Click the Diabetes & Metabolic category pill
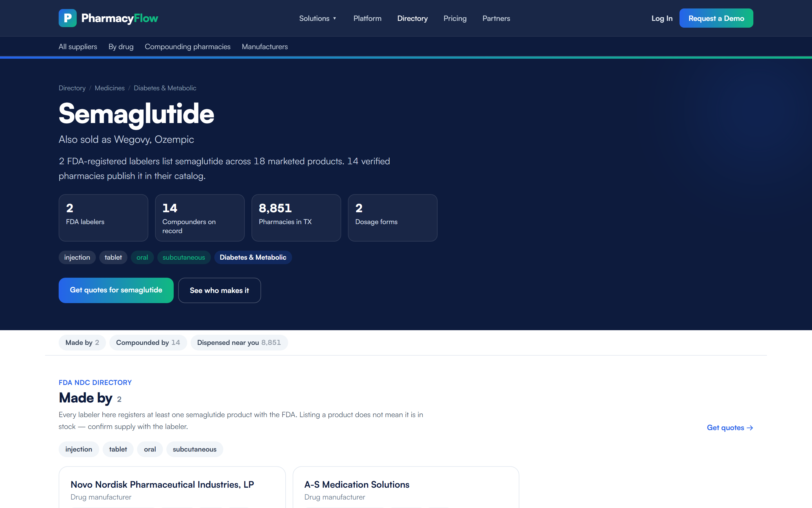This screenshot has height=508, width=812. pyautogui.click(x=253, y=257)
